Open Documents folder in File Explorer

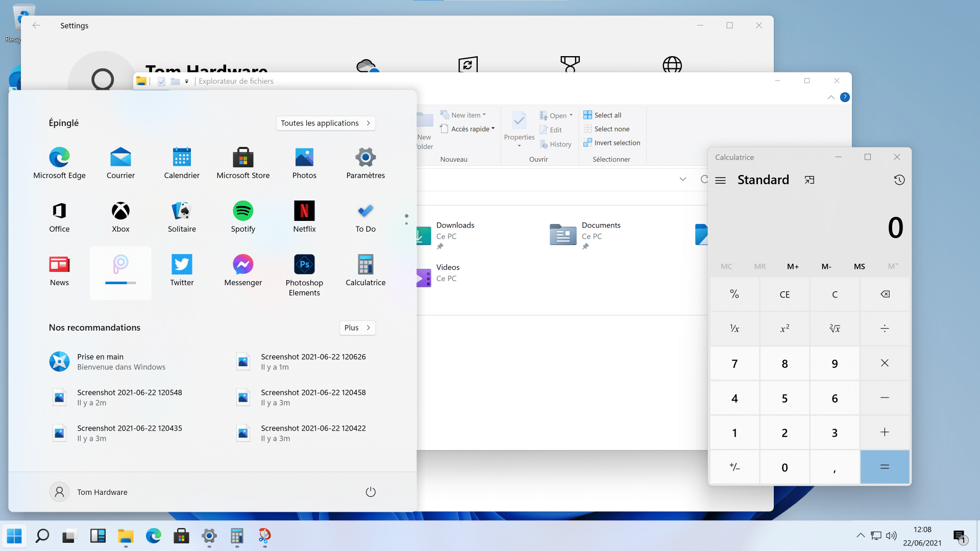(585, 235)
